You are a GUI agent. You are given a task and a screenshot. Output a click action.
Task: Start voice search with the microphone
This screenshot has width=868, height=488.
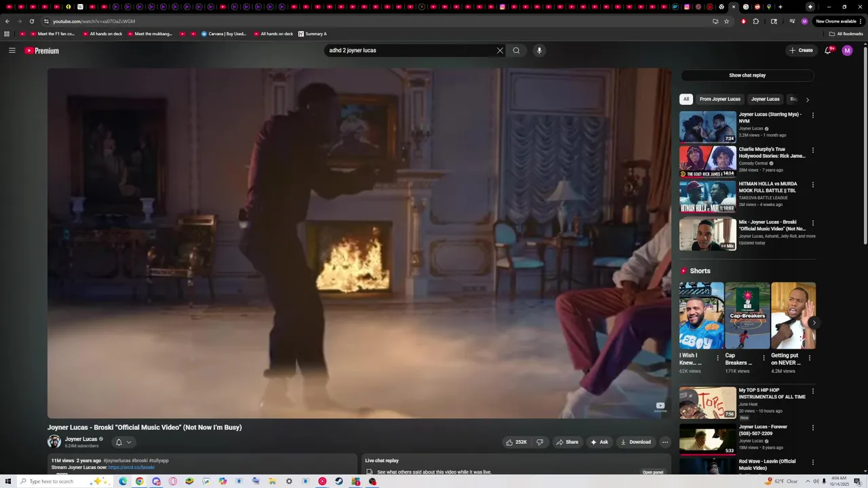(x=539, y=50)
